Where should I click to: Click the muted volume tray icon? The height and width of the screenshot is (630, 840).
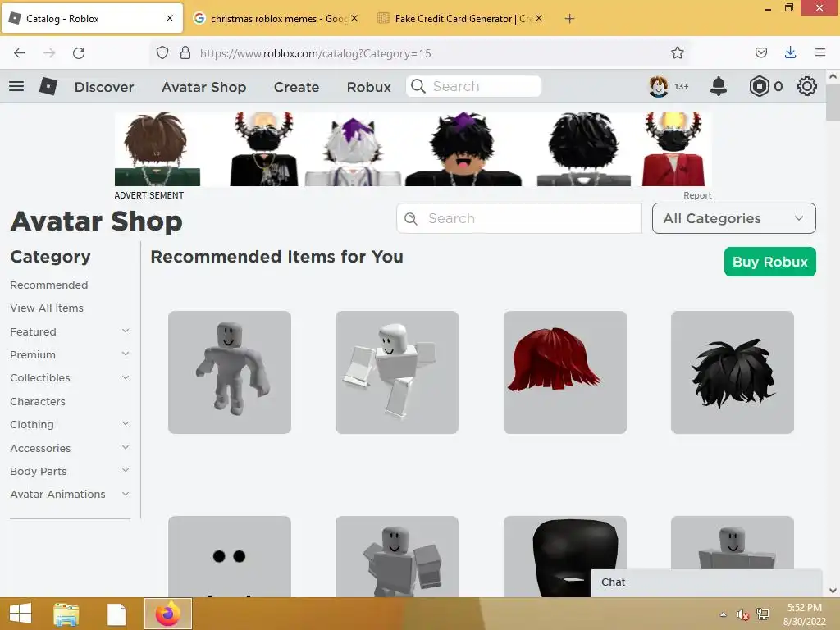point(742,614)
